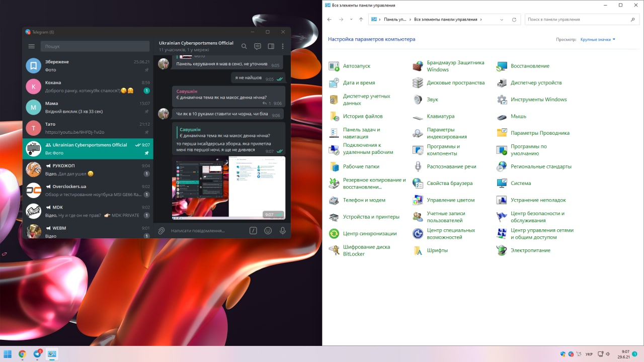This screenshot has height=362, width=644.
Task: Open the Overclockers.ua channel
Action: (x=88, y=191)
